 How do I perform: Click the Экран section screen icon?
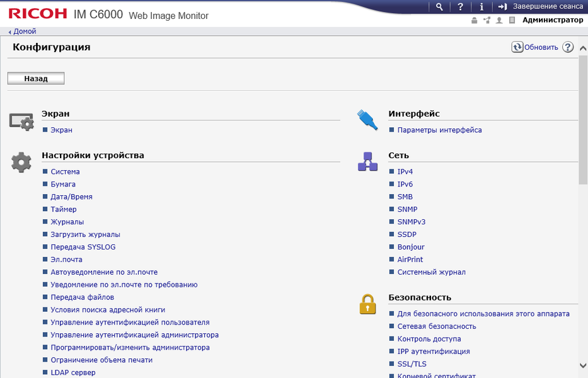click(21, 122)
